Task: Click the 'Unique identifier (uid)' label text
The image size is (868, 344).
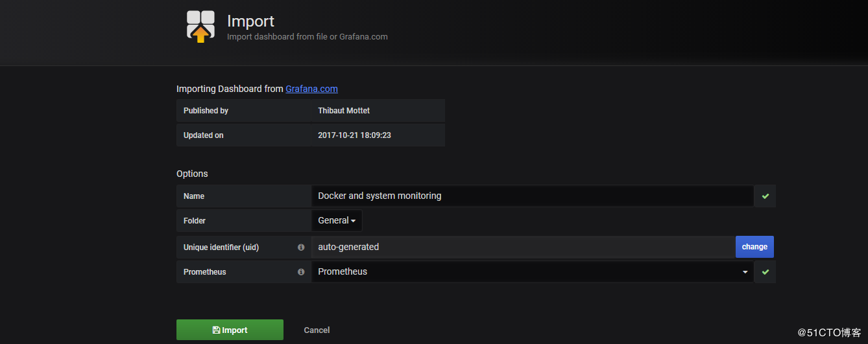Action: (x=221, y=247)
